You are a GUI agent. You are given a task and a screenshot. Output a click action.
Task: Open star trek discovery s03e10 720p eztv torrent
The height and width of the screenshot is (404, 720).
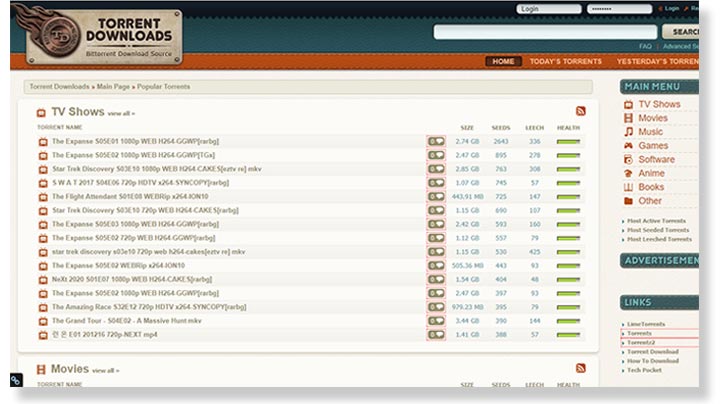tap(148, 252)
